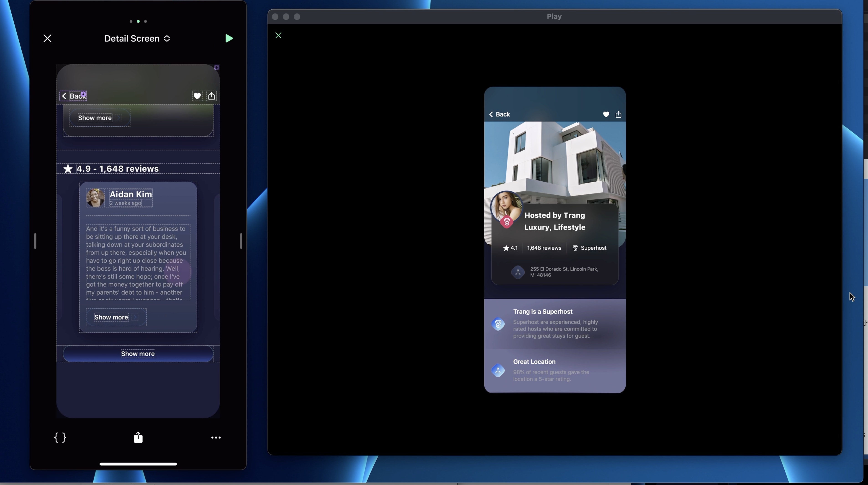
Task: Click the location pin icon beside address
Action: [x=518, y=272]
